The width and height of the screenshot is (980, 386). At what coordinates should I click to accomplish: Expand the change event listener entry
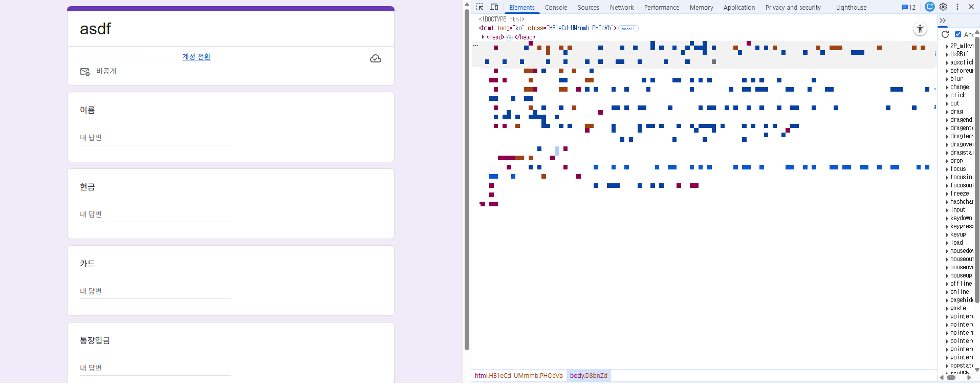[947, 87]
